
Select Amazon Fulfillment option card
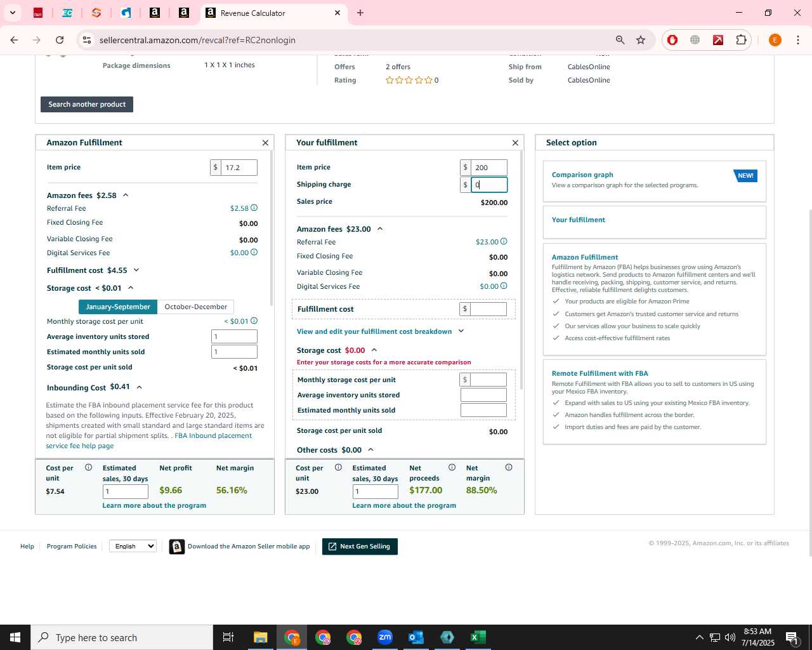tap(655, 299)
